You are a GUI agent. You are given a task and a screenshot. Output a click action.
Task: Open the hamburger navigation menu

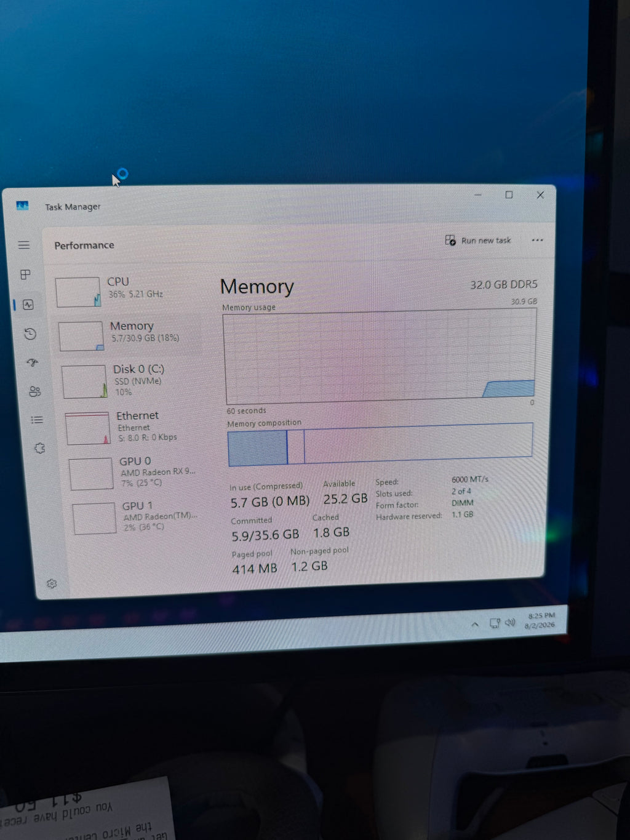pyautogui.click(x=24, y=245)
